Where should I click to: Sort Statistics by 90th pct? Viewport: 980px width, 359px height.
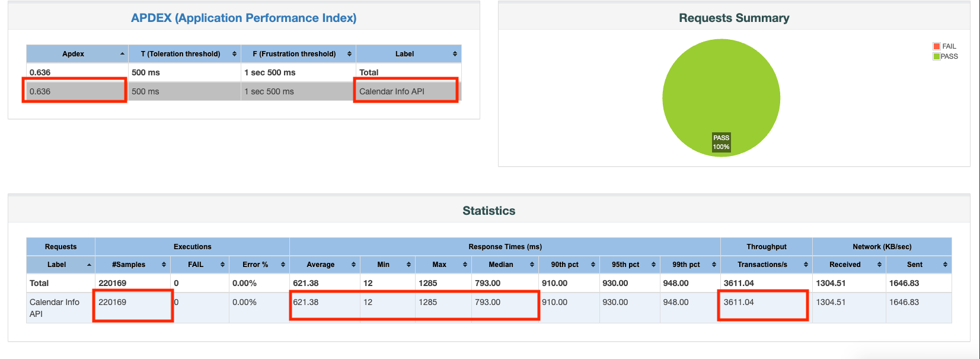569,265
